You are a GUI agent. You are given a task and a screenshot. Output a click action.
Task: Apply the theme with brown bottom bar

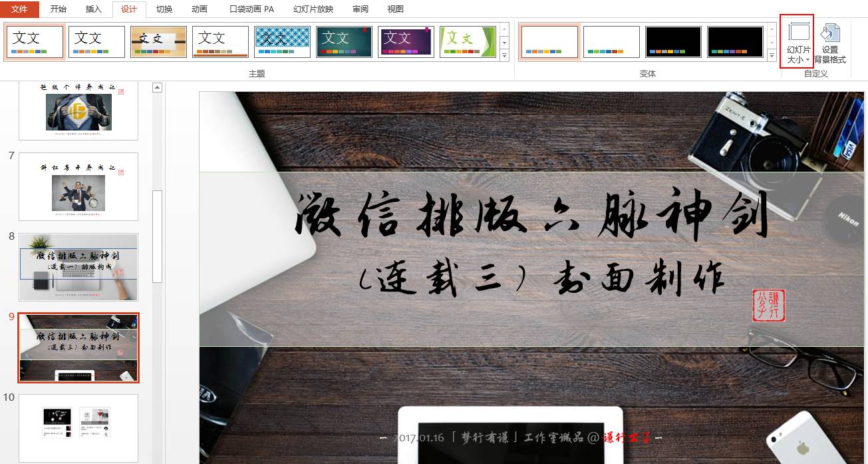pos(220,42)
